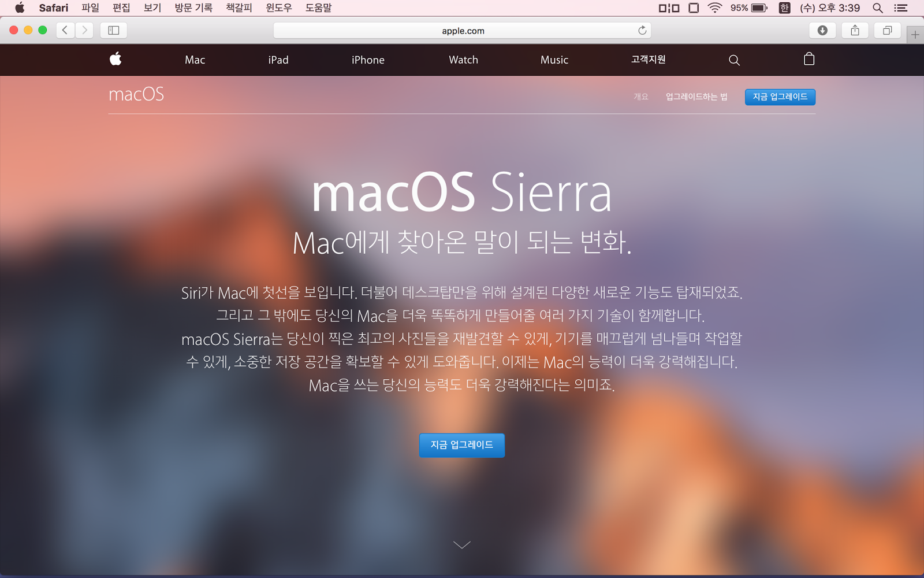Select the 개요 overview link
This screenshot has height=578, width=924.
point(641,97)
